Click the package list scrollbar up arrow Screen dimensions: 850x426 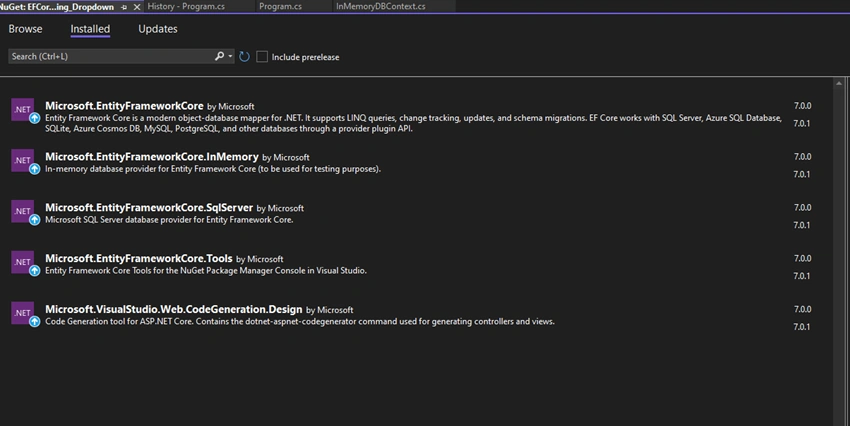click(839, 83)
